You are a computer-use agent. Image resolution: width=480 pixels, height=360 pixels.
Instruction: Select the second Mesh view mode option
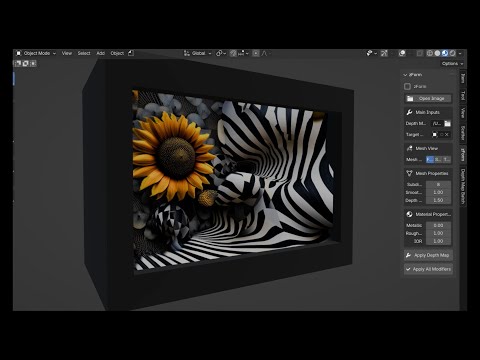click(438, 160)
